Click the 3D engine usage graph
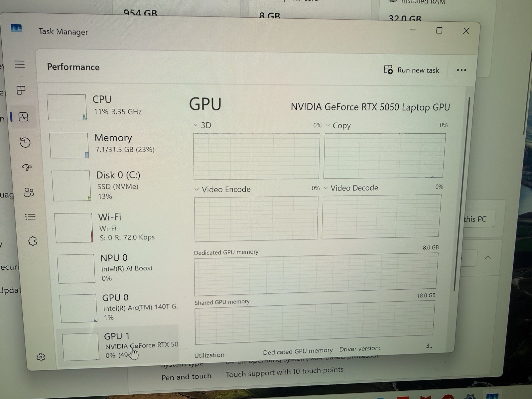Image resolution: width=532 pixels, height=399 pixels. (257, 156)
